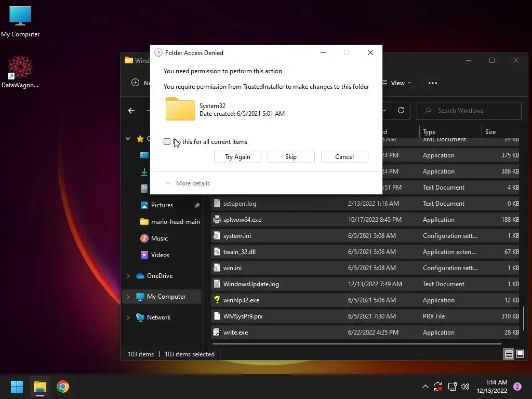The width and height of the screenshot is (532, 399).
Task: Expand More details in the dialog
Action: click(188, 183)
